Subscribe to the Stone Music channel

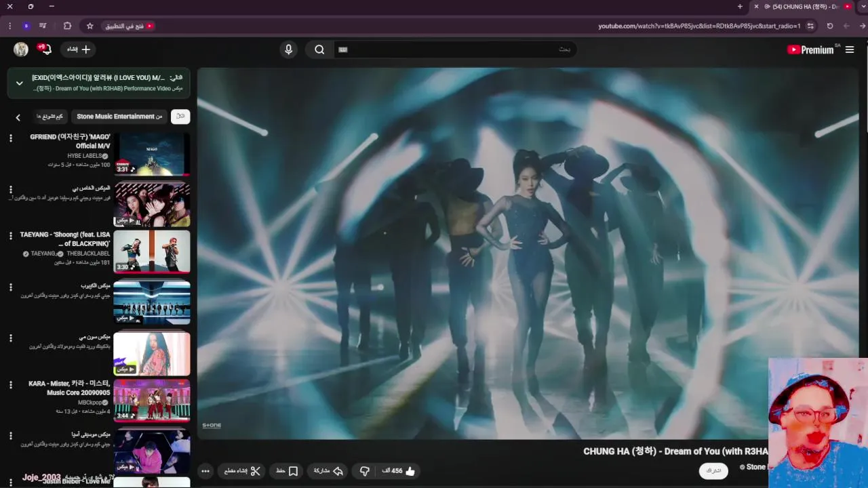(x=713, y=470)
